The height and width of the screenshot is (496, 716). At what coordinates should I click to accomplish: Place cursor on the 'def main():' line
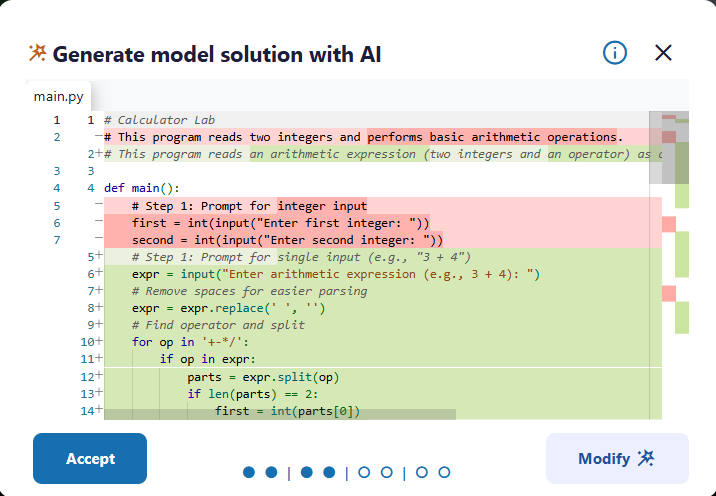(141, 188)
